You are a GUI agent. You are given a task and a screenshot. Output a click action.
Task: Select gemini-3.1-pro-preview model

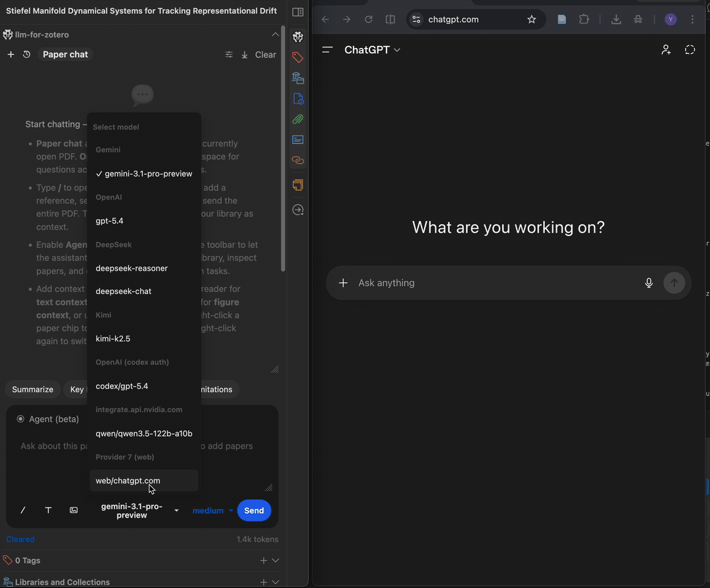(144, 174)
